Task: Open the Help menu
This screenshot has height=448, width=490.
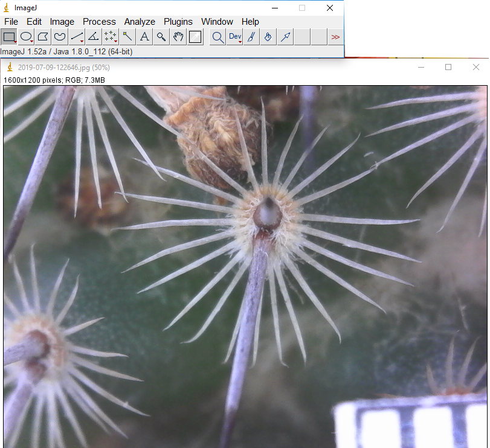Action: (250, 22)
